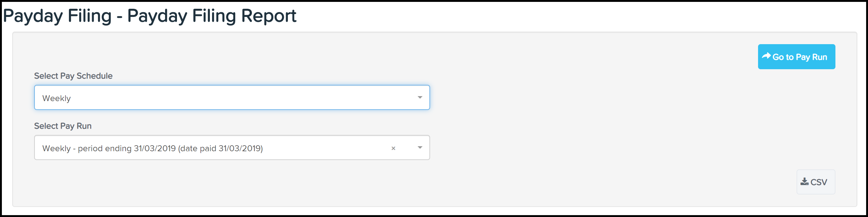Click the 'Weekly' value in Pay Schedule

point(57,98)
